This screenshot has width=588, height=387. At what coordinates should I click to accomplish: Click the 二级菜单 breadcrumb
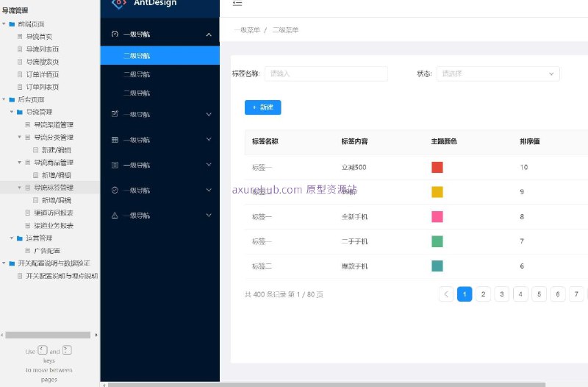click(285, 30)
